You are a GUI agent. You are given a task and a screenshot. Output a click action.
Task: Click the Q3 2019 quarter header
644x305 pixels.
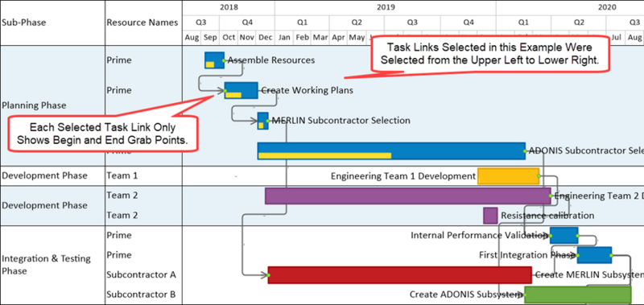click(412, 23)
